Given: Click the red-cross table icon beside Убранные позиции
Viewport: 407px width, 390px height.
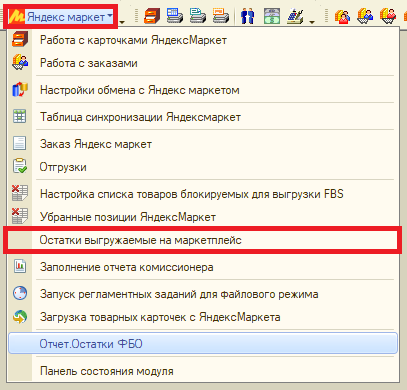Looking at the screenshot, I should [20, 216].
